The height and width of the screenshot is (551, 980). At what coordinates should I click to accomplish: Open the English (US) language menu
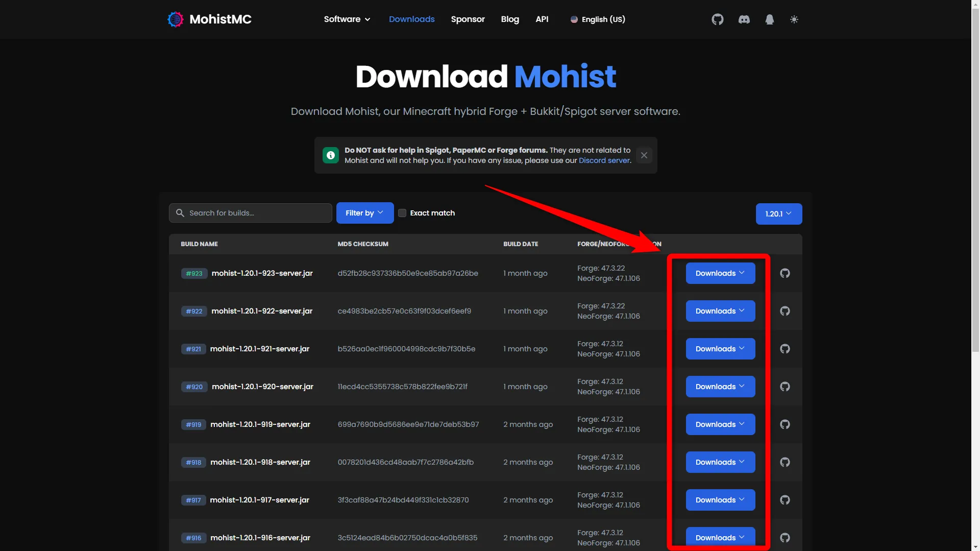coord(598,19)
